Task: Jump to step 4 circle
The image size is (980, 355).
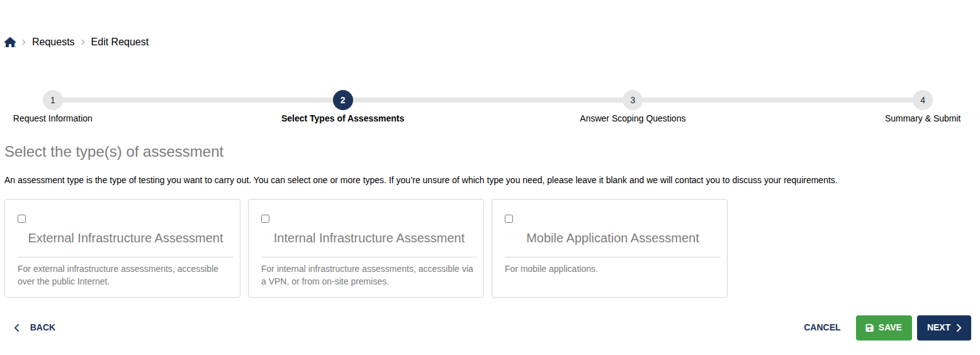Action: [923, 100]
